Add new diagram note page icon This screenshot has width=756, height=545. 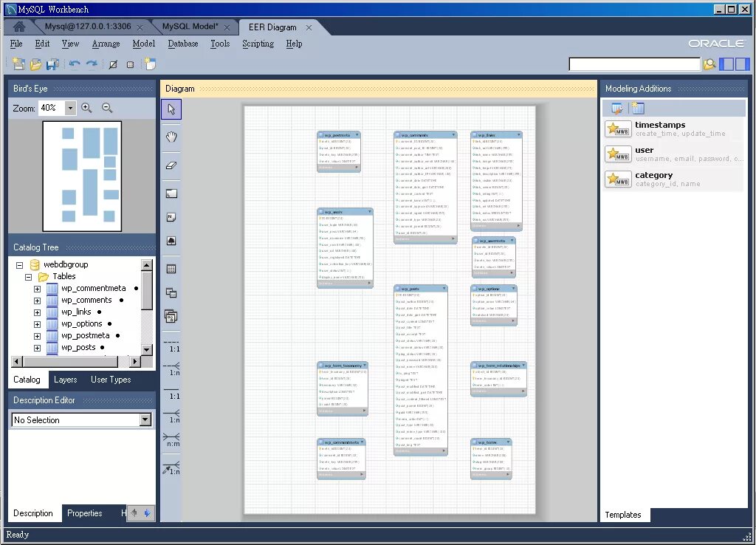click(x=151, y=64)
